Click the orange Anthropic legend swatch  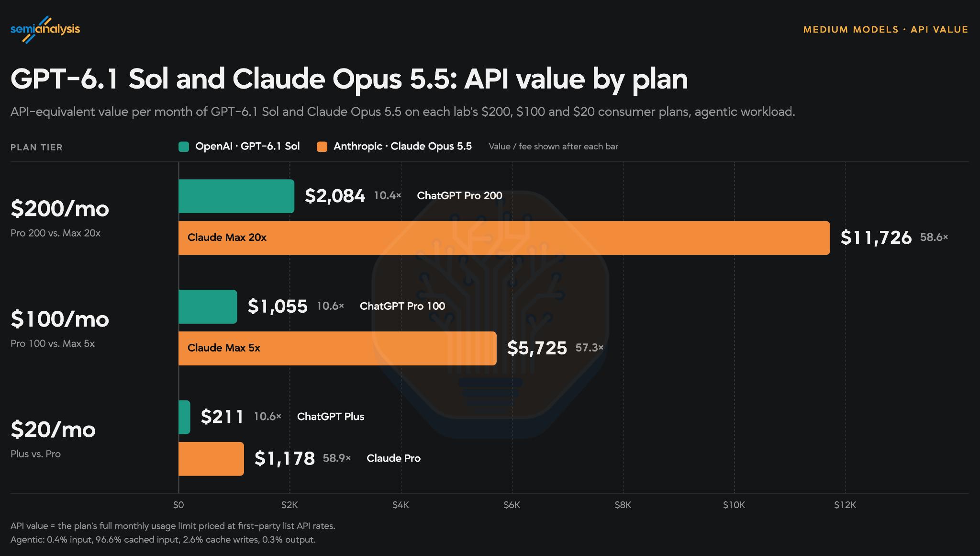tap(322, 147)
